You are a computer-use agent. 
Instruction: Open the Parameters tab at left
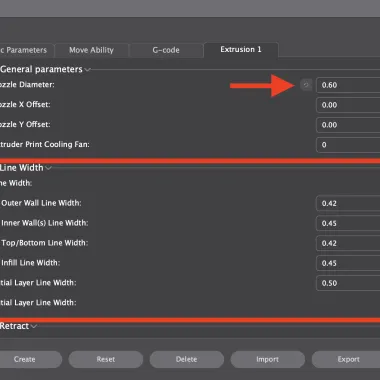[x=27, y=50]
